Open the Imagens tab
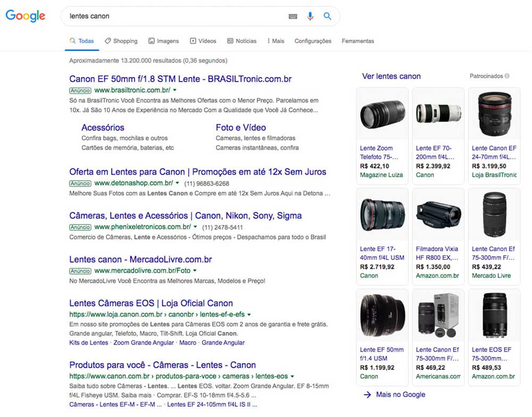The height and width of the screenshot is (417, 532). (x=163, y=41)
